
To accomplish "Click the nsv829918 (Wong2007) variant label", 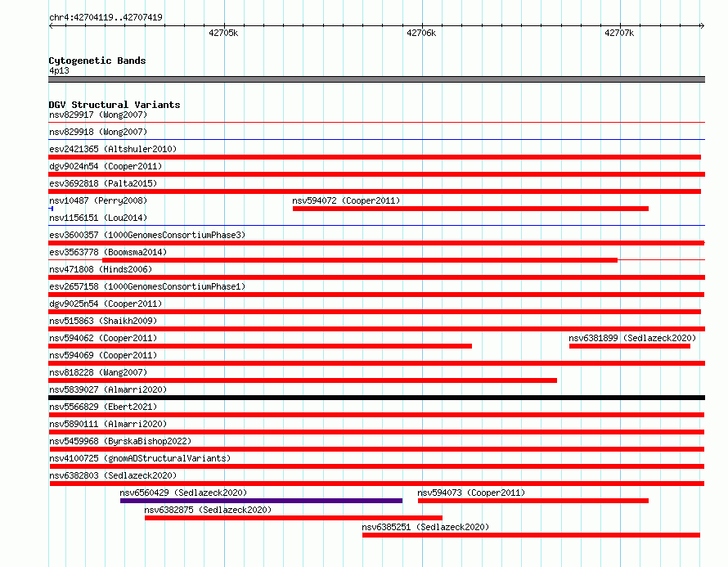I will [98, 132].
